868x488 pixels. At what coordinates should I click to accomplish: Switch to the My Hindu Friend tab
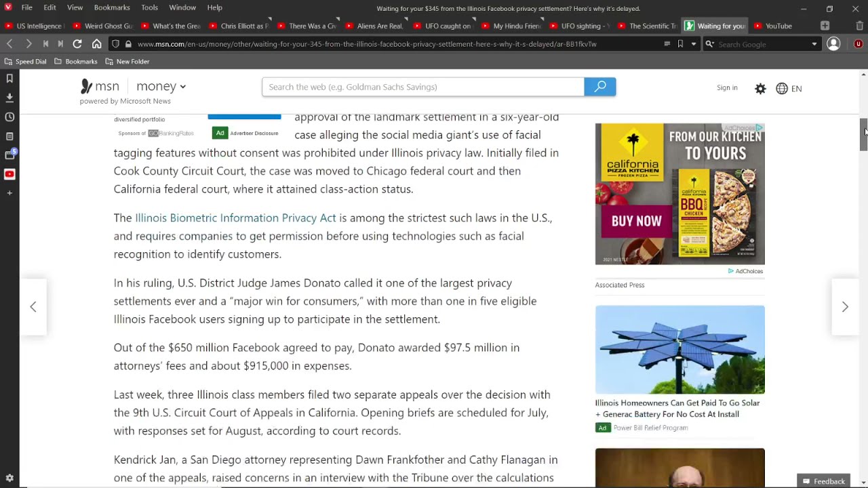pyautogui.click(x=511, y=26)
